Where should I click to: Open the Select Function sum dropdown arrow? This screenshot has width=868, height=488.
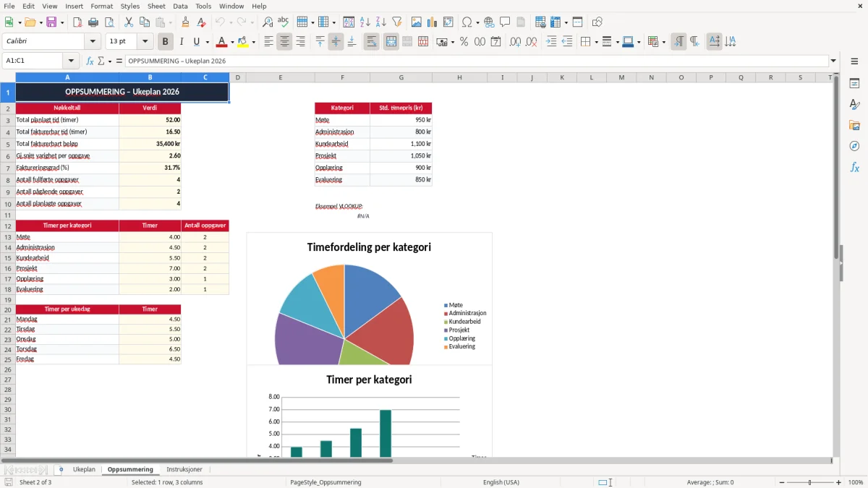[x=110, y=61]
